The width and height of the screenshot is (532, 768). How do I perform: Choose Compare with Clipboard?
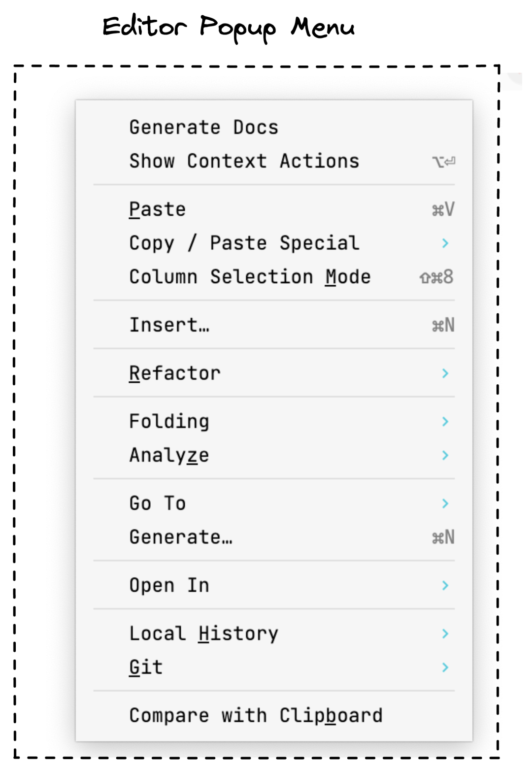pos(256,715)
